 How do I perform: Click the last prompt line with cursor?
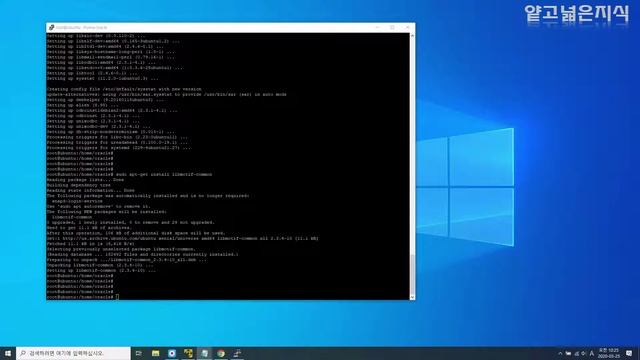click(x=83, y=297)
